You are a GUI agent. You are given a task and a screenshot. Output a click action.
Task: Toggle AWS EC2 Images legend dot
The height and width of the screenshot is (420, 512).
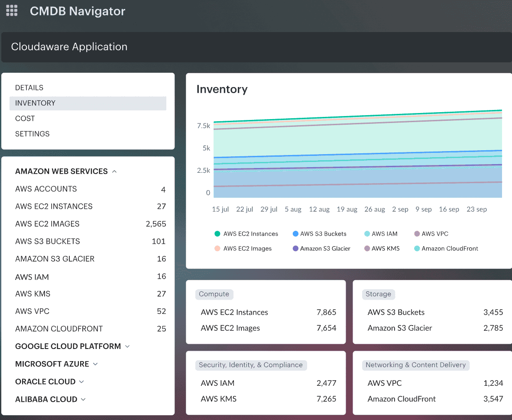click(217, 249)
